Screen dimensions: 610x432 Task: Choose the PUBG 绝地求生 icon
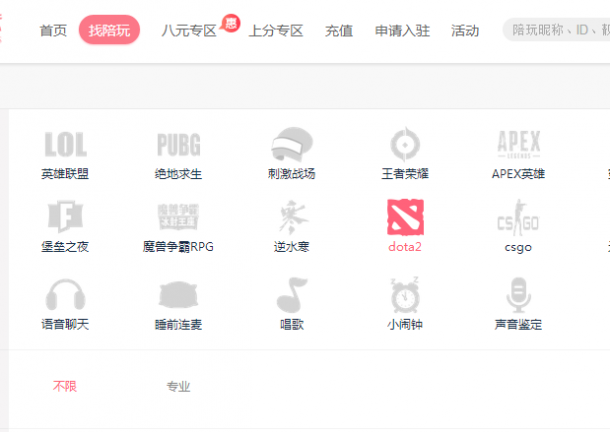[x=179, y=144]
